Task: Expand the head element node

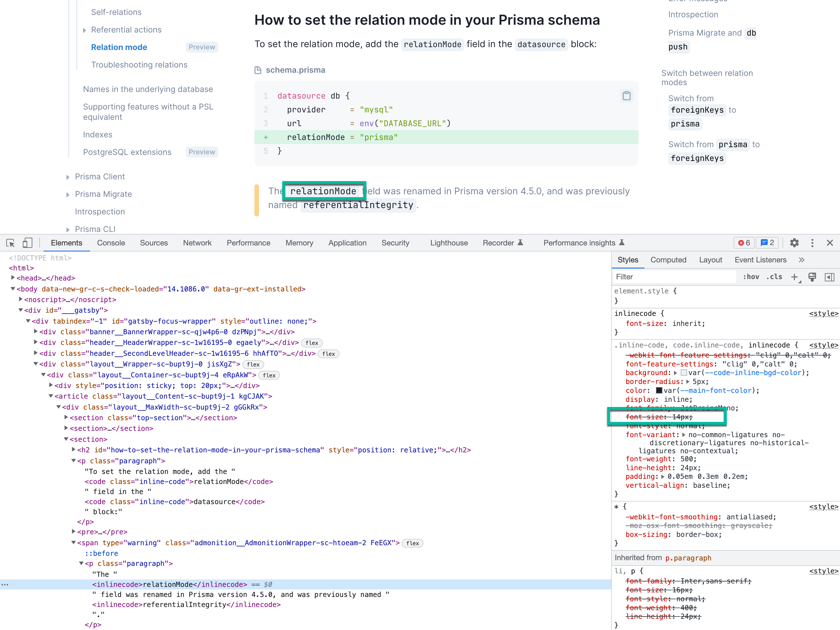Action: (13, 278)
